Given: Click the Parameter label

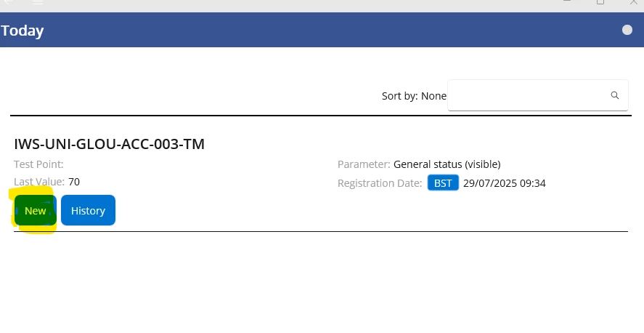Looking at the screenshot, I should (364, 164).
